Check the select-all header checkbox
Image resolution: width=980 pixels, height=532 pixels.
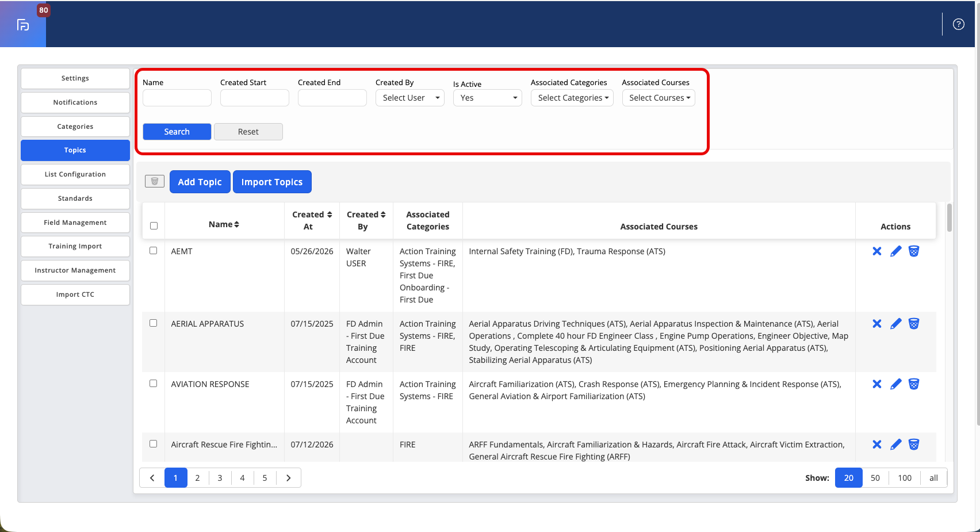pos(154,226)
